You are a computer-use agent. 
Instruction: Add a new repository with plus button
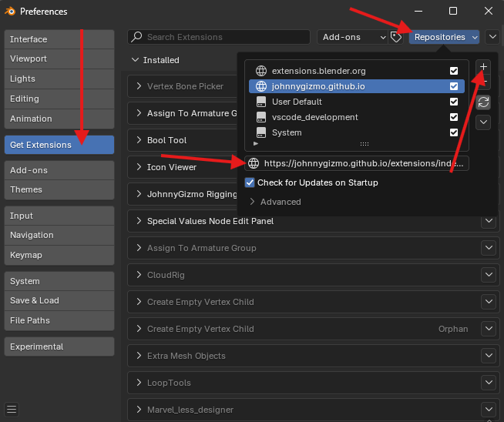pyautogui.click(x=483, y=67)
